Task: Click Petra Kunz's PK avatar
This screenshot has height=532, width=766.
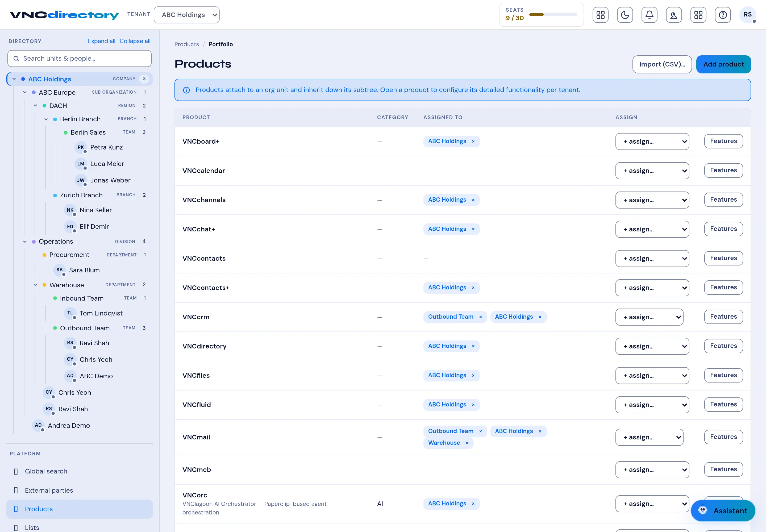Action: pyautogui.click(x=81, y=147)
